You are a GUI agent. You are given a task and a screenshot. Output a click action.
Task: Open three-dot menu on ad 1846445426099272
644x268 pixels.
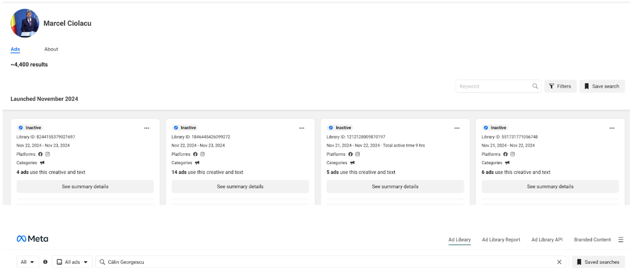(x=301, y=128)
